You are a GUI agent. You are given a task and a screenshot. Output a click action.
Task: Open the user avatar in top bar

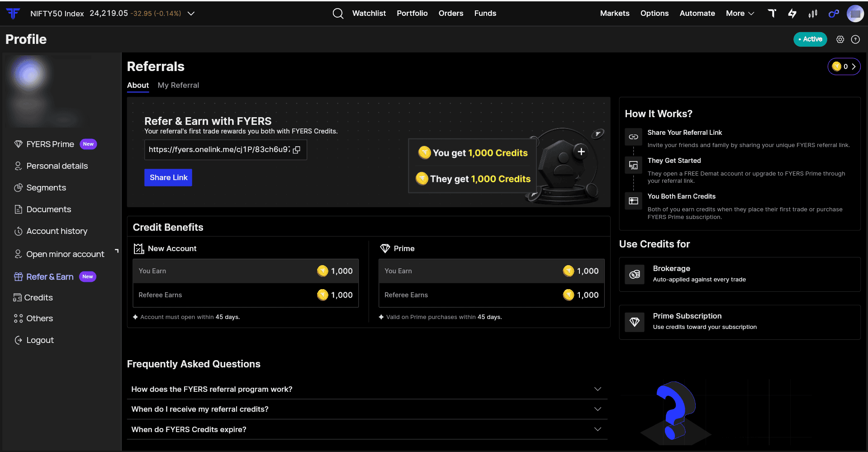point(855,14)
